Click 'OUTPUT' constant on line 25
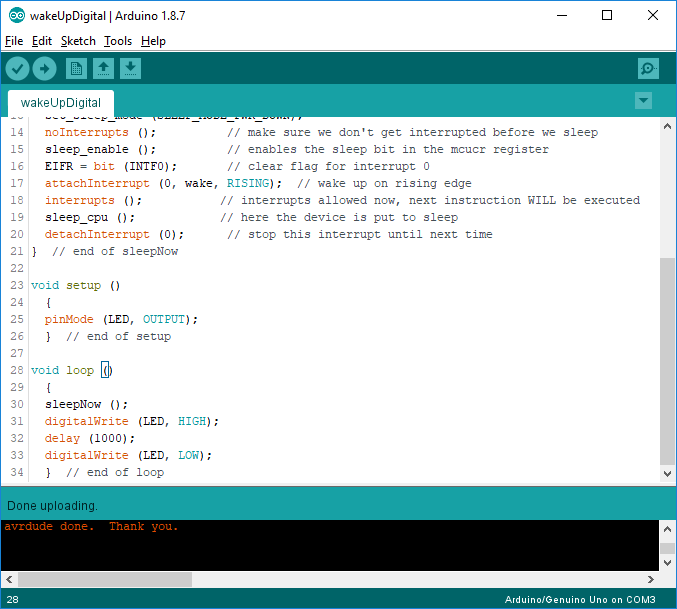Screen dimensions: 677x609 tap(164, 319)
